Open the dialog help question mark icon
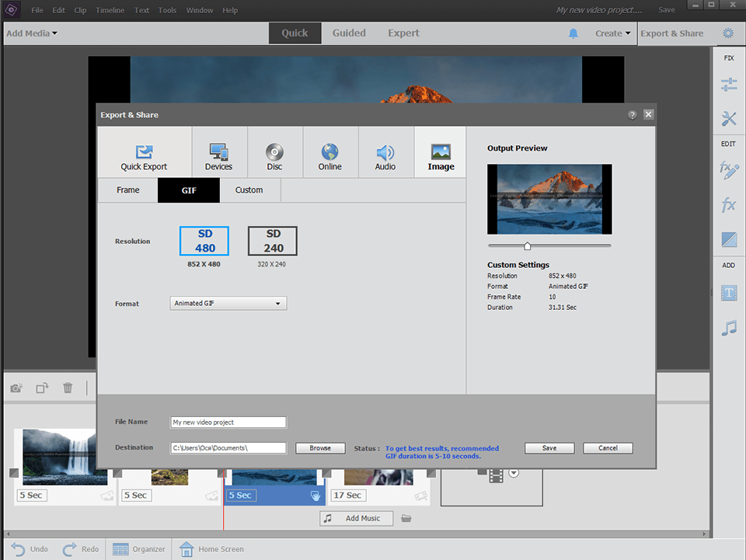 [633, 115]
